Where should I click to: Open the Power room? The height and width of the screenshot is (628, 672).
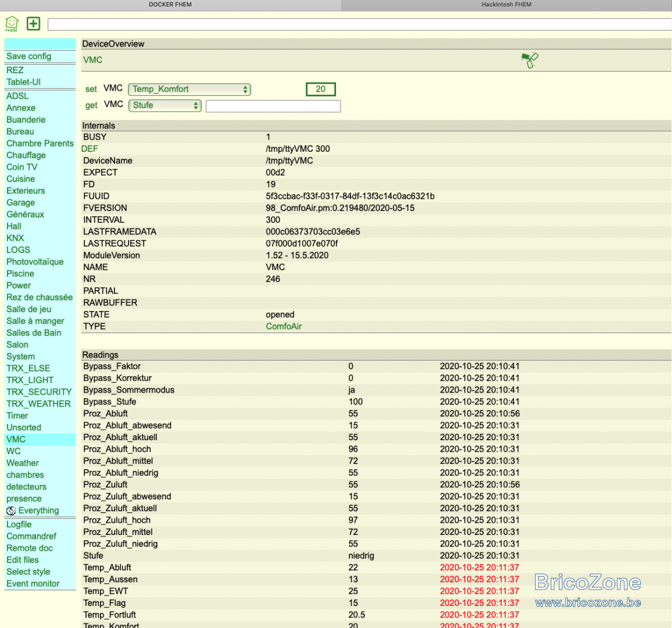[19, 286]
